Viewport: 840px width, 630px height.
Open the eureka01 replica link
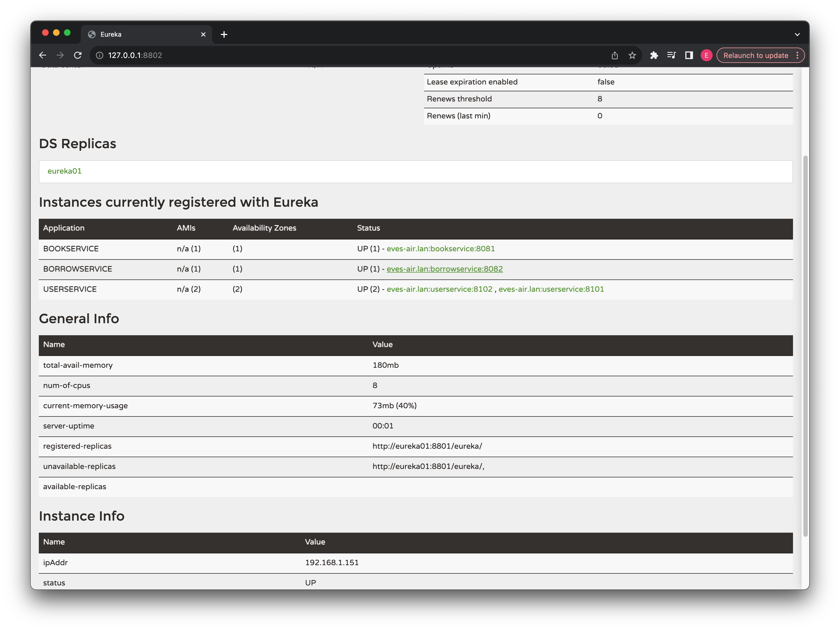click(64, 171)
